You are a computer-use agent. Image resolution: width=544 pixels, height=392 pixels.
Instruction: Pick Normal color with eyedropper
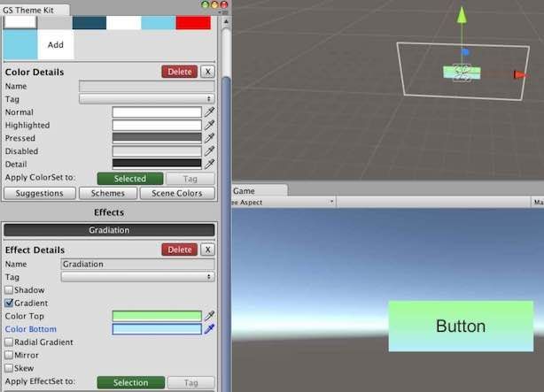(x=210, y=112)
